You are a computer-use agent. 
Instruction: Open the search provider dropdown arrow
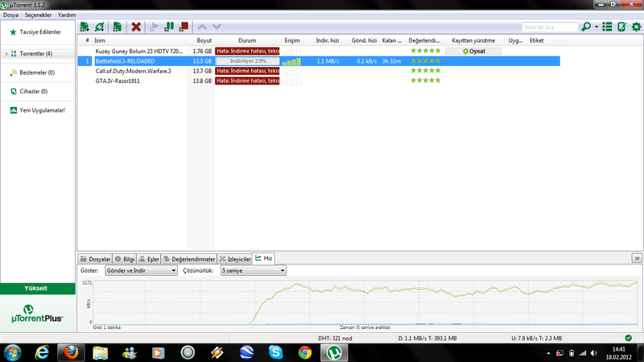[x=597, y=27]
